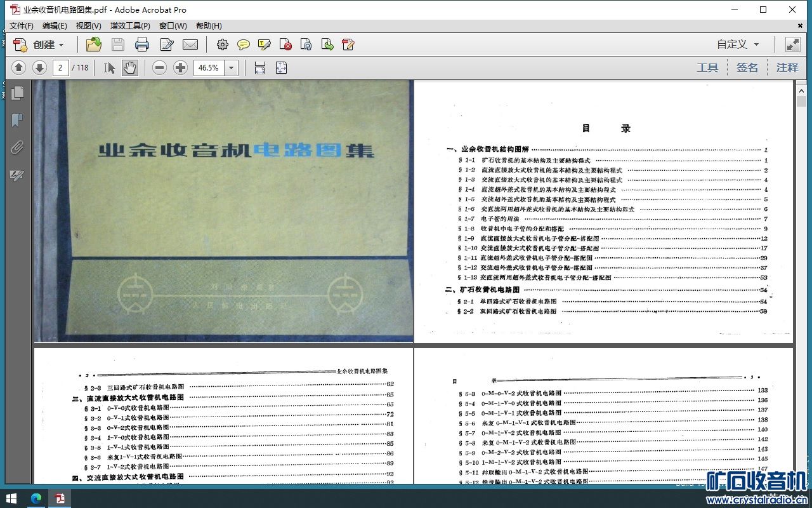Screen dimensions: 812x508
Task: Open the bookmarks panel
Action: pyautogui.click(x=17, y=120)
